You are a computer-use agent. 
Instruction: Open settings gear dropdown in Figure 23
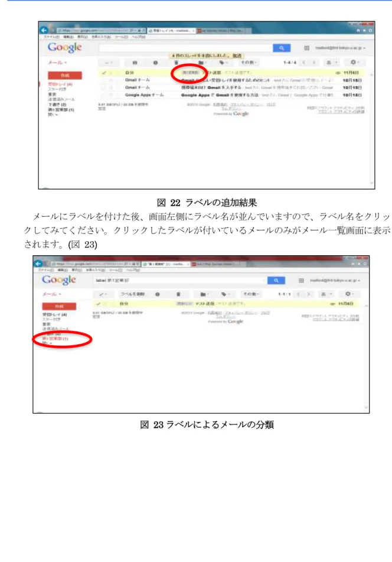tap(349, 294)
